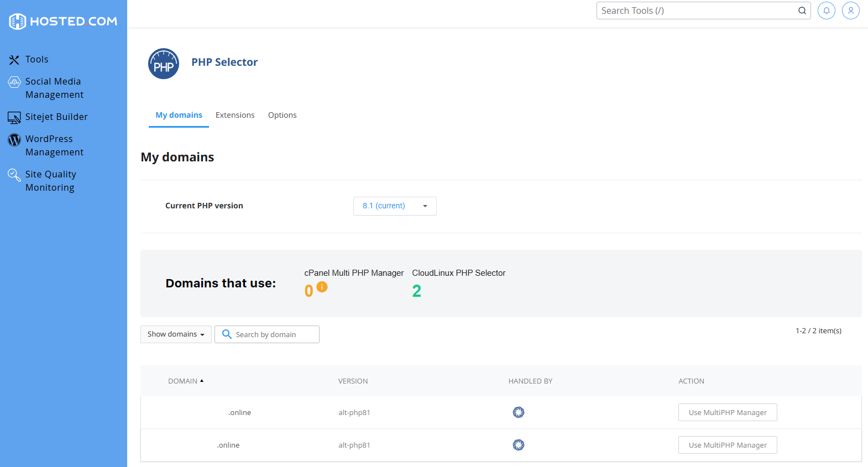Click second row CloudLinux handler icon
This screenshot has width=868, height=467.
tap(519, 445)
